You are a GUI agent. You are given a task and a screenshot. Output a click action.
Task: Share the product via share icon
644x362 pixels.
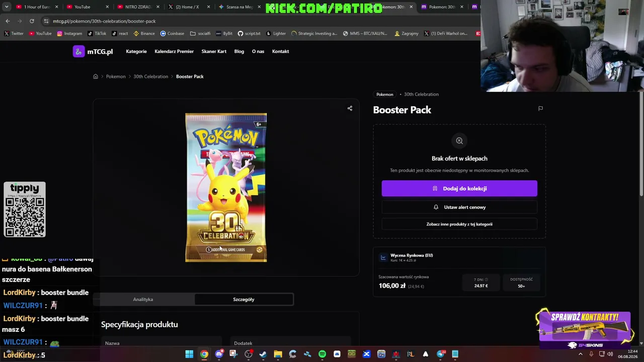point(350,108)
